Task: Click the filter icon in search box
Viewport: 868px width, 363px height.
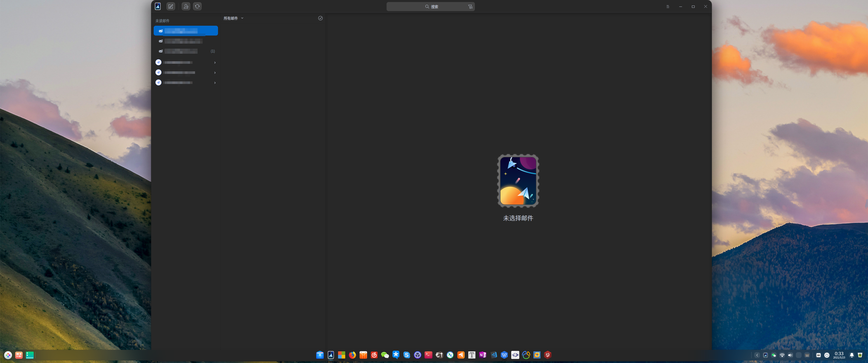Action: tap(470, 7)
